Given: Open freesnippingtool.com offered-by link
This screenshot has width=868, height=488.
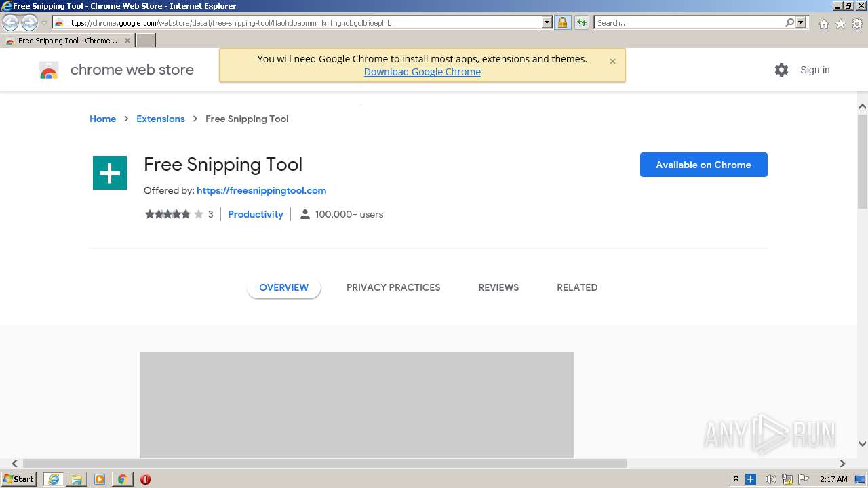Looking at the screenshot, I should pyautogui.click(x=261, y=190).
